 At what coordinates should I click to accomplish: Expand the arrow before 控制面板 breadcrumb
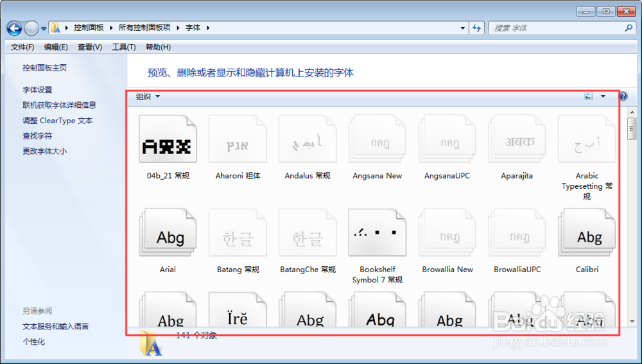pyautogui.click(x=66, y=28)
